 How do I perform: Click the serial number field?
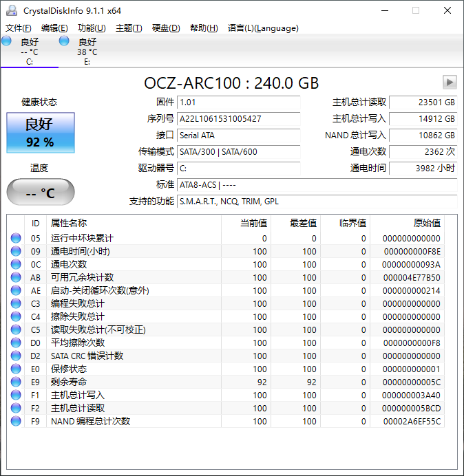pos(238,119)
